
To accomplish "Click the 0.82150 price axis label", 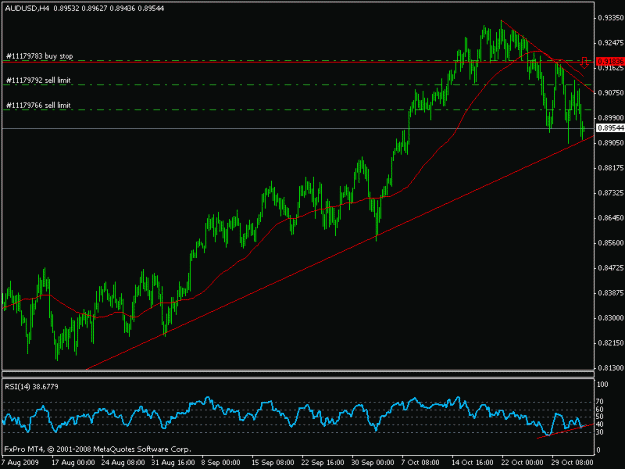I will pos(611,343).
